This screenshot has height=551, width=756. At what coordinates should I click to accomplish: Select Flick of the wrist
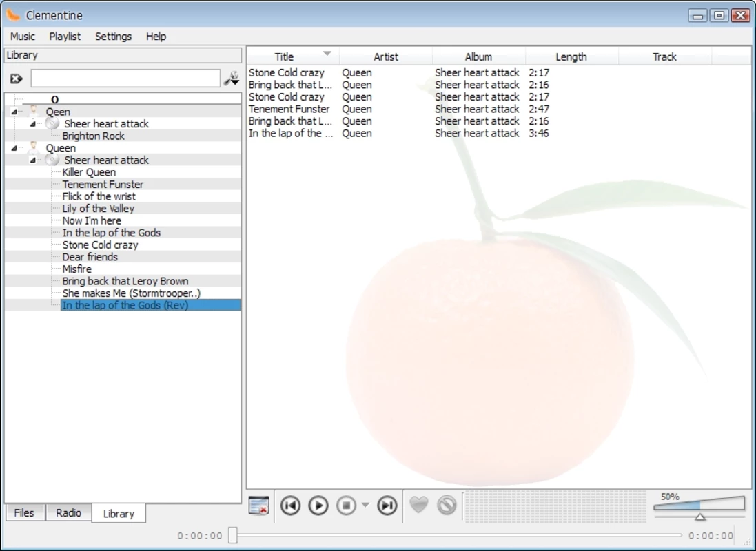pos(99,196)
